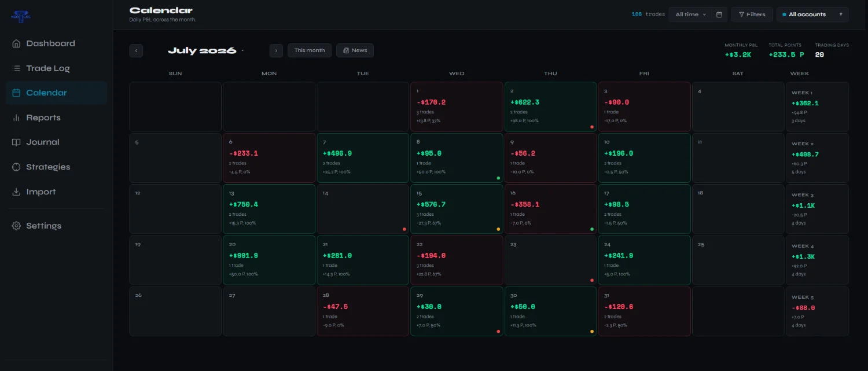The image size is (868, 371).
Task: Open the July 1 day cell
Action: pos(457,106)
